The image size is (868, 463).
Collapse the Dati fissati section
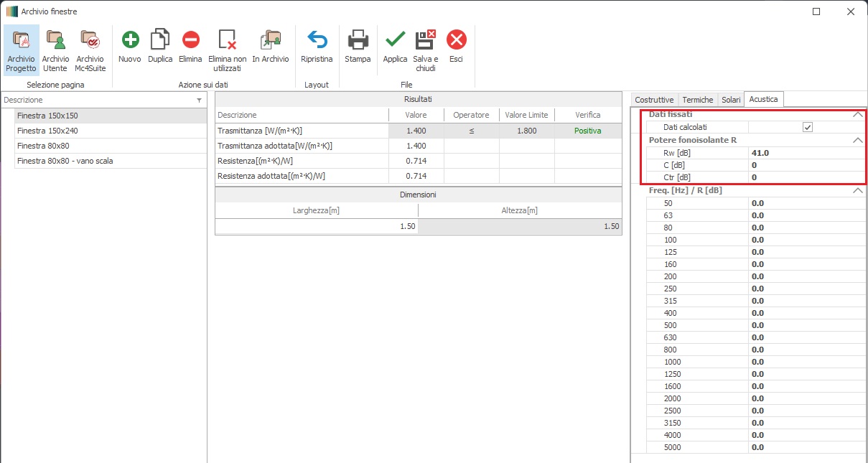(857, 114)
